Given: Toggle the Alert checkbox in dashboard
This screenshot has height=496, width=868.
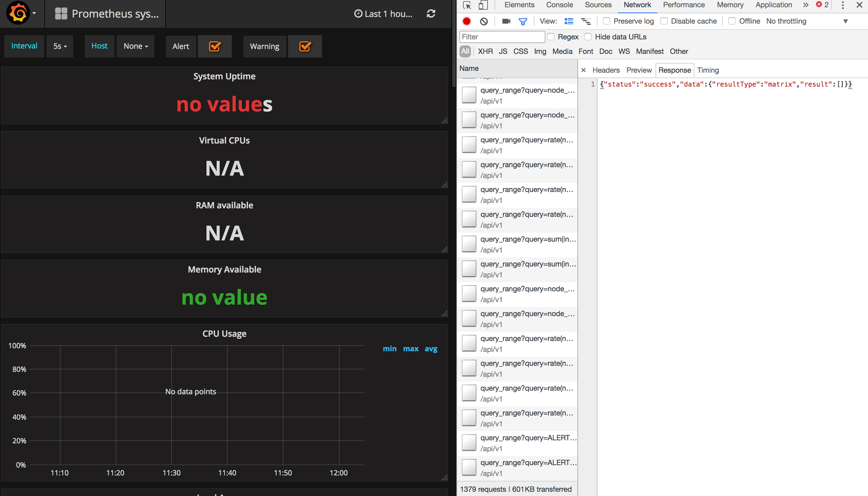Looking at the screenshot, I should pyautogui.click(x=215, y=46).
